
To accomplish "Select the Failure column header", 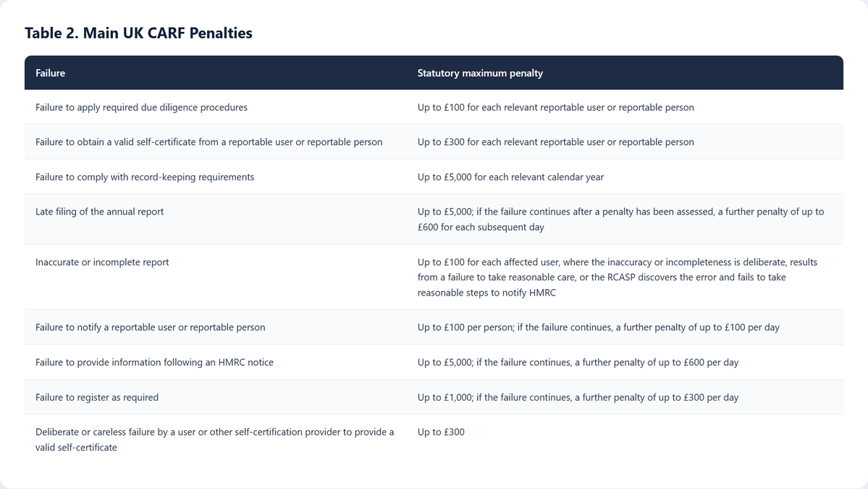I will pos(51,73).
